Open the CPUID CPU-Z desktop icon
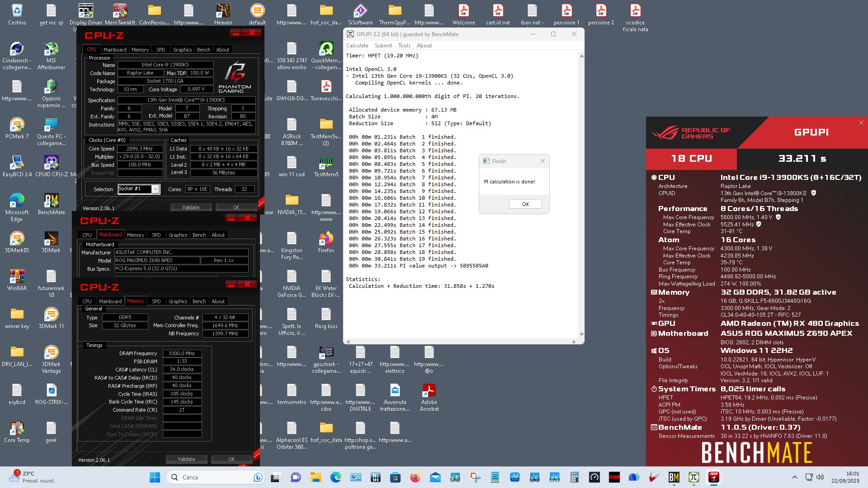Image resolution: width=868 pixels, height=488 pixels. click(51, 166)
